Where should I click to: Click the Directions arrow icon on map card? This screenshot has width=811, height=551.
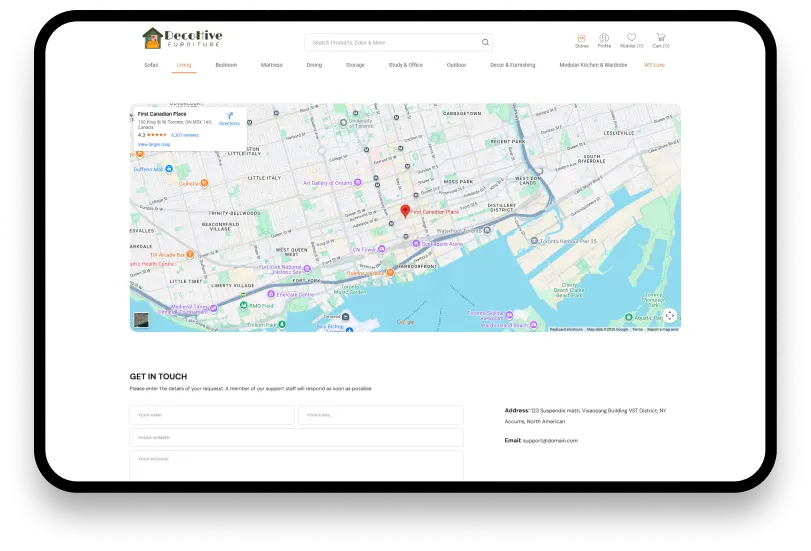tap(229, 118)
